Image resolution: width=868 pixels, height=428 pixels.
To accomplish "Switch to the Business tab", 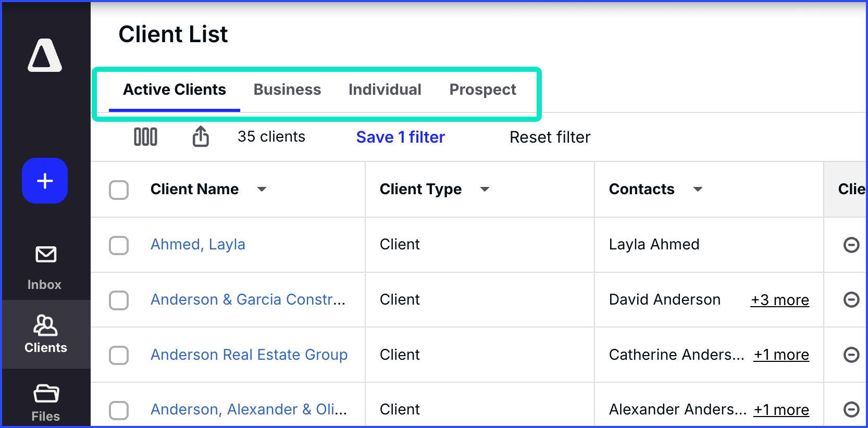I will [x=287, y=90].
